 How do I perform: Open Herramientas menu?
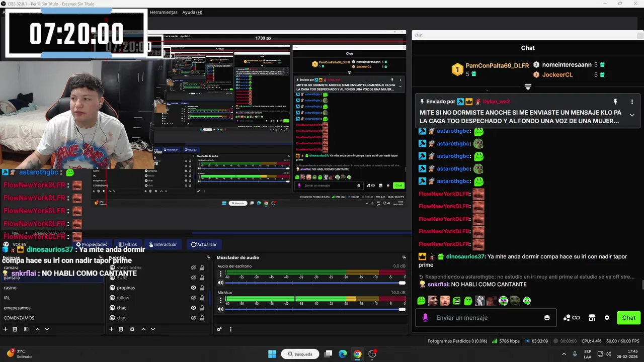(x=164, y=12)
